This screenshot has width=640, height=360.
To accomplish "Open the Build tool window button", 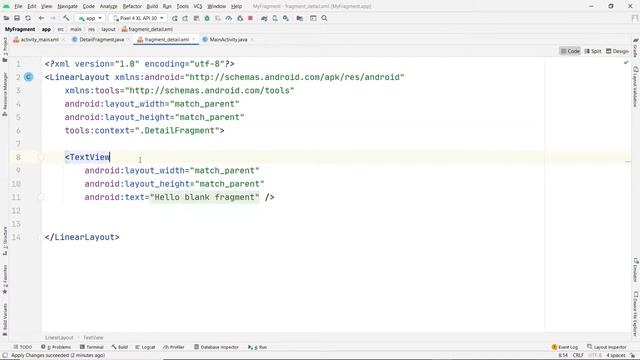I will point(120,347).
